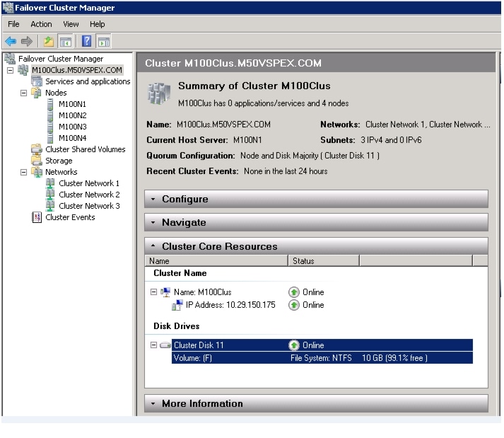Viewport: 504px width, 438px height.
Task: Click the Online status icon for Name: M100Clus
Action: 294,292
